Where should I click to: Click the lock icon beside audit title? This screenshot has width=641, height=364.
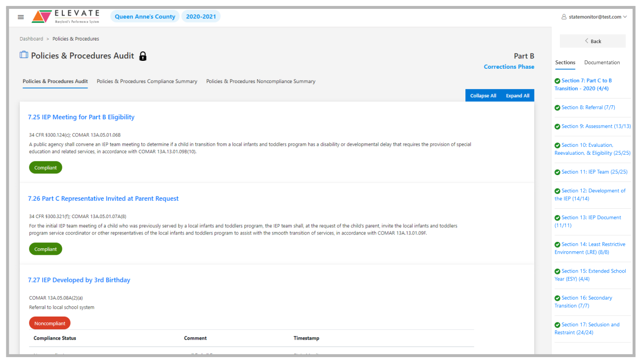click(143, 56)
